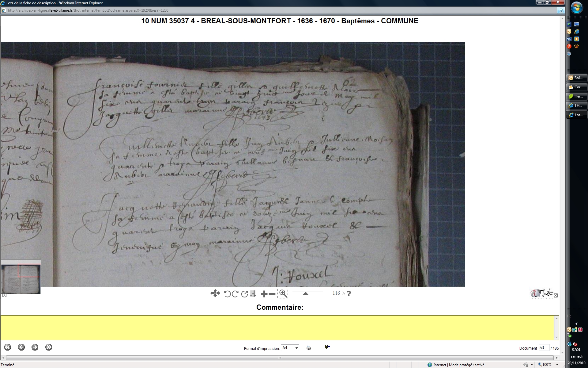Open the viewer help question mark

coord(349,293)
